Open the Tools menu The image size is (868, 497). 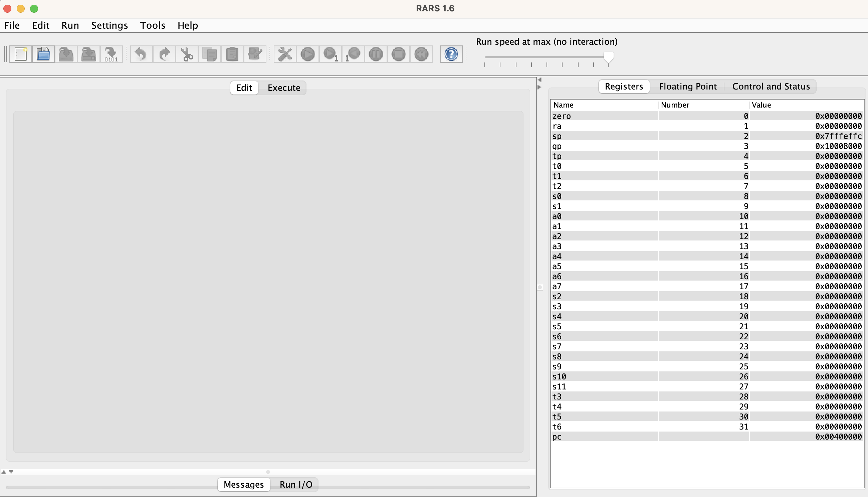153,25
